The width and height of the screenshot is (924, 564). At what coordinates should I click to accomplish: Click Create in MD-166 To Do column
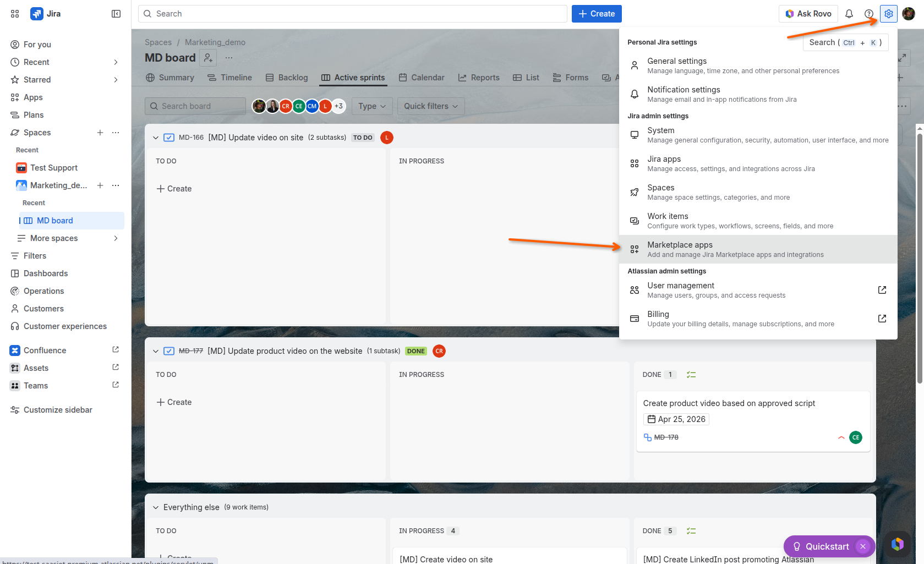click(174, 189)
